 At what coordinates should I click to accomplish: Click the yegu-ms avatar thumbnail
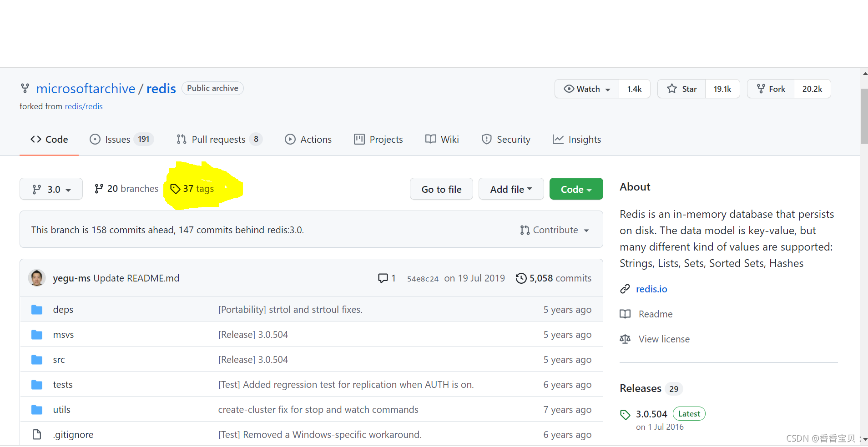tap(37, 278)
